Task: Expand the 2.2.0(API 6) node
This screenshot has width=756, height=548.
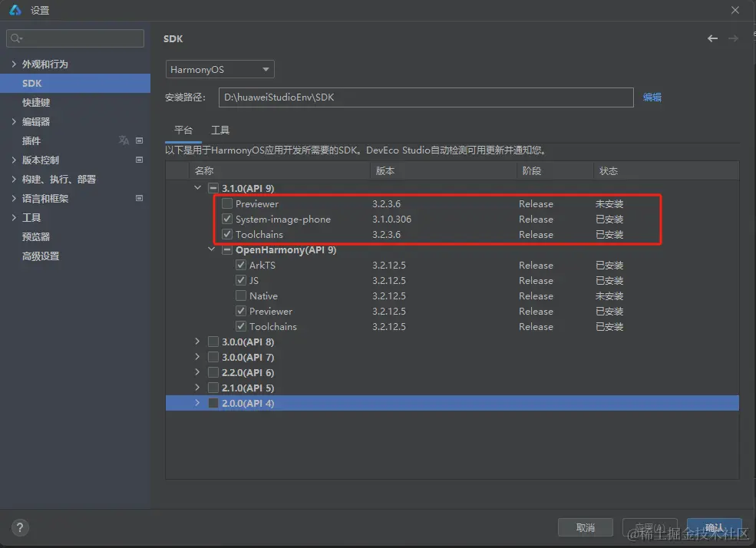Action: 197,372
